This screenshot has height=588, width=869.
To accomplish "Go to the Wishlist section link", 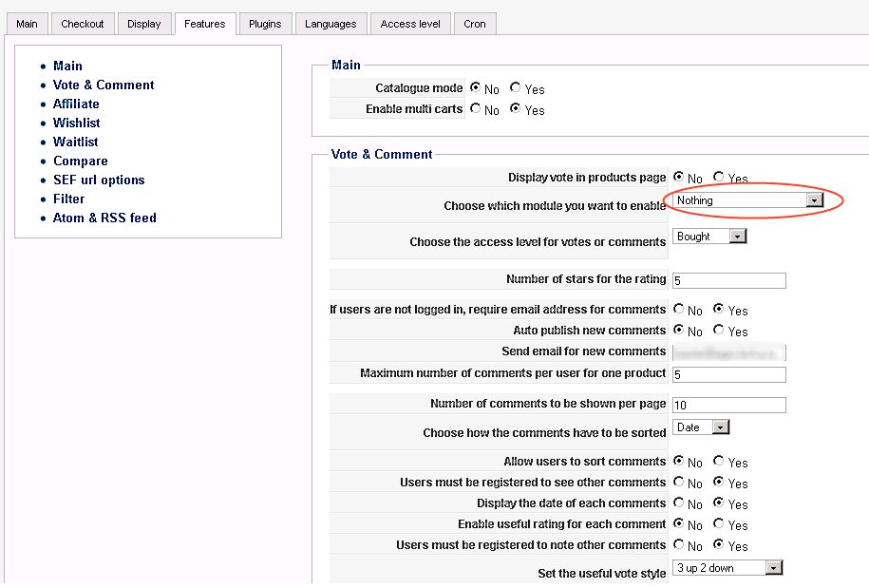I will click(76, 123).
